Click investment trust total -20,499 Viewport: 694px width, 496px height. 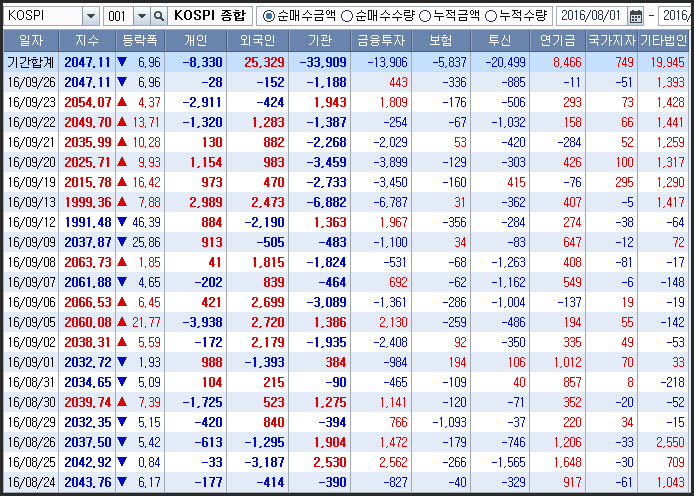click(x=505, y=62)
